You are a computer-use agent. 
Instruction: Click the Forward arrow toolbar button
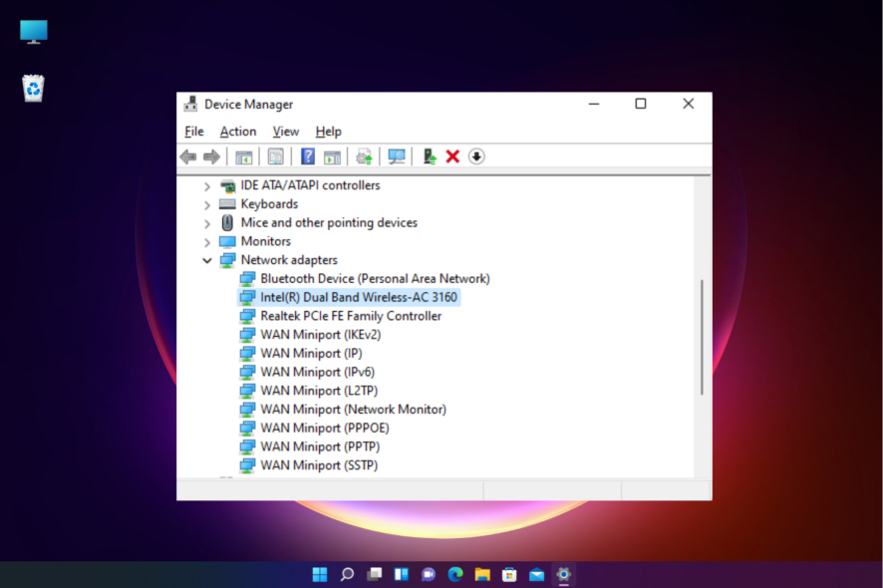point(211,156)
